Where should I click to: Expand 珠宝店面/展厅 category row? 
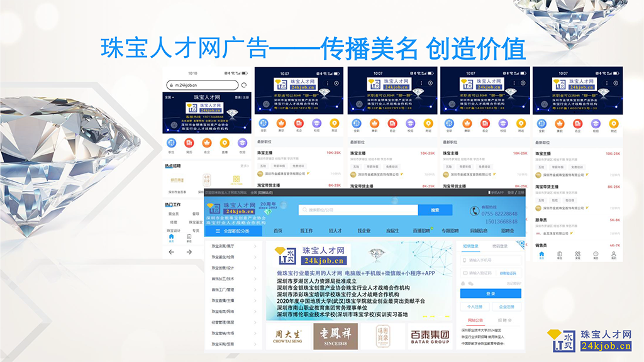pyautogui.click(x=234, y=246)
